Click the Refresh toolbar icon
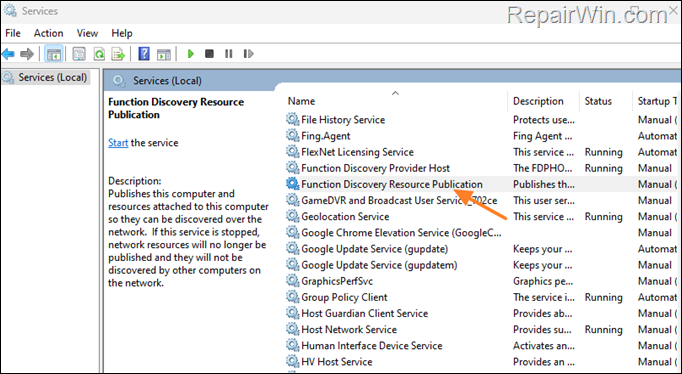The height and width of the screenshot is (374, 682). (x=99, y=54)
